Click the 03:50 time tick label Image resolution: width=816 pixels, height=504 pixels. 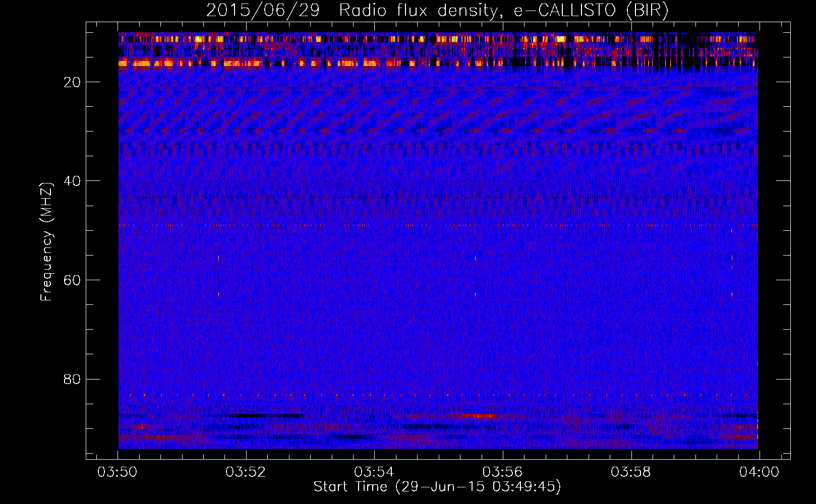click(118, 472)
